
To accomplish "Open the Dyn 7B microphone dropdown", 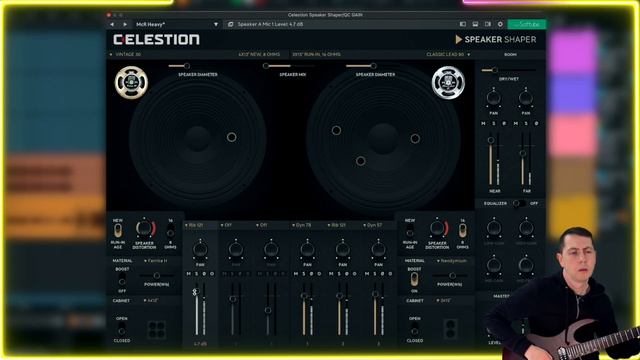I will tap(302, 225).
